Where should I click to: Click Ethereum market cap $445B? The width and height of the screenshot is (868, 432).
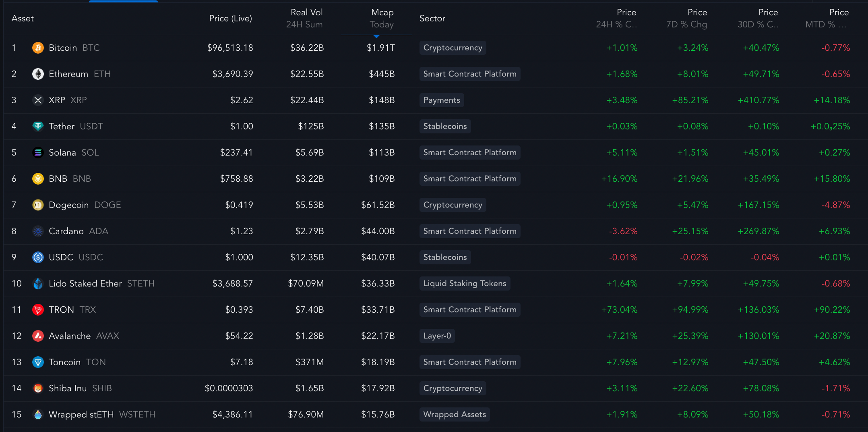point(382,74)
